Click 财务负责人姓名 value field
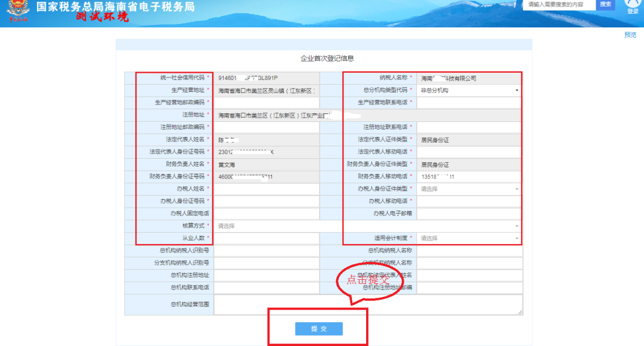The image size is (644, 346). coord(266,165)
